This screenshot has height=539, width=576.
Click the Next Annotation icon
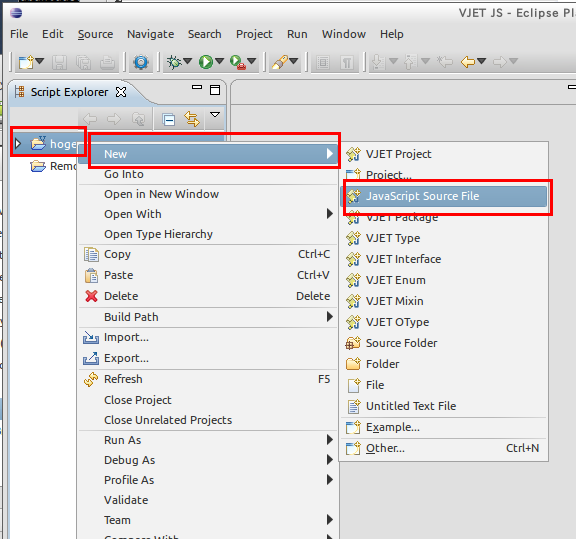[378, 62]
